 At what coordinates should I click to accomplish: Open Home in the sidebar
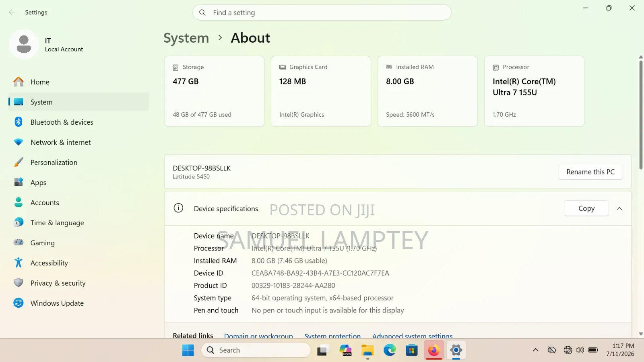point(78,82)
